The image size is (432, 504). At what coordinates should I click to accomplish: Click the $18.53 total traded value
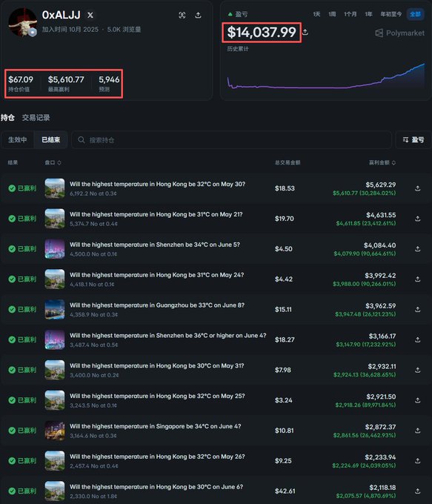[285, 188]
